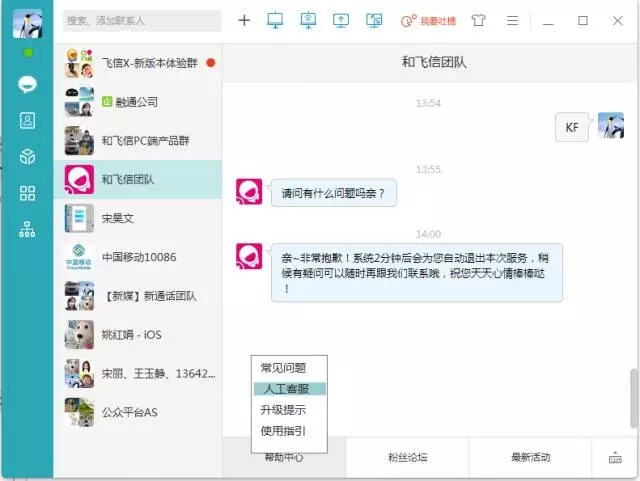Click the wireless screen projection toolbar icon

[x=308, y=20]
